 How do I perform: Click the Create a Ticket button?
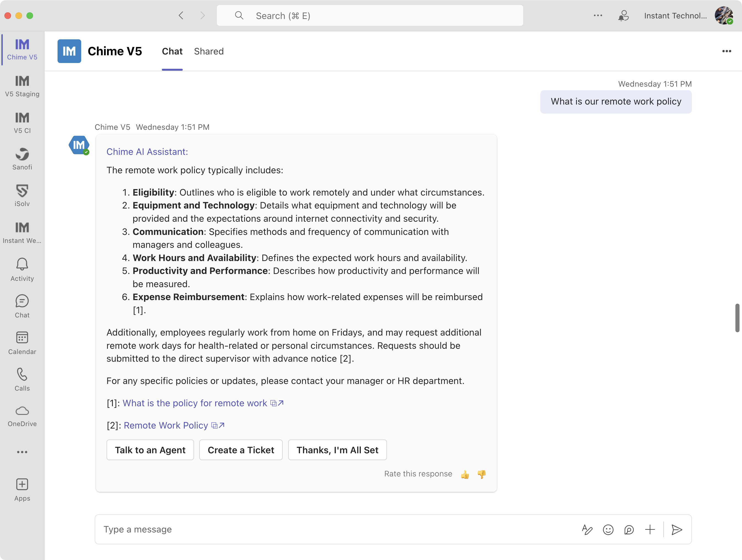point(241,450)
